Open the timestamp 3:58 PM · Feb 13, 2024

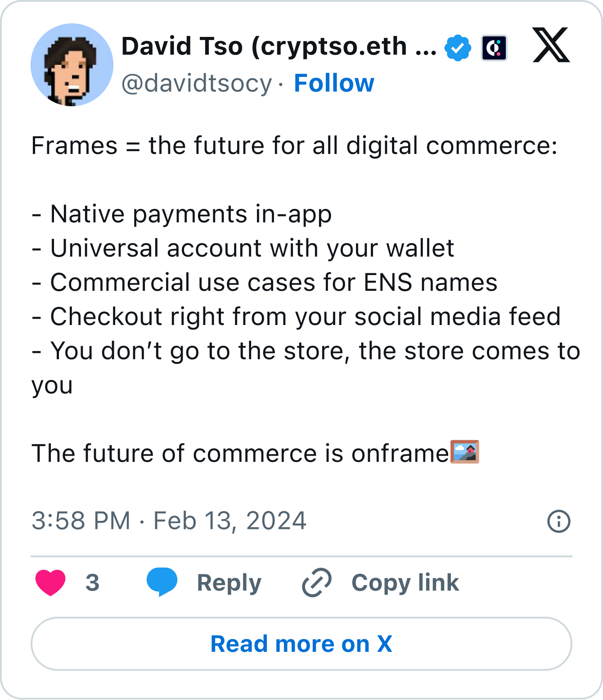click(x=169, y=521)
